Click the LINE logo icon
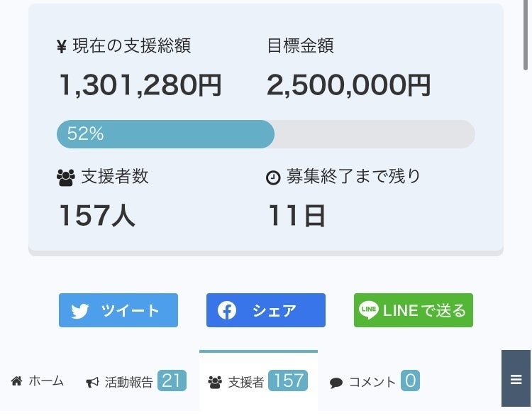Viewport: 532px width, 416px height. pos(369,310)
